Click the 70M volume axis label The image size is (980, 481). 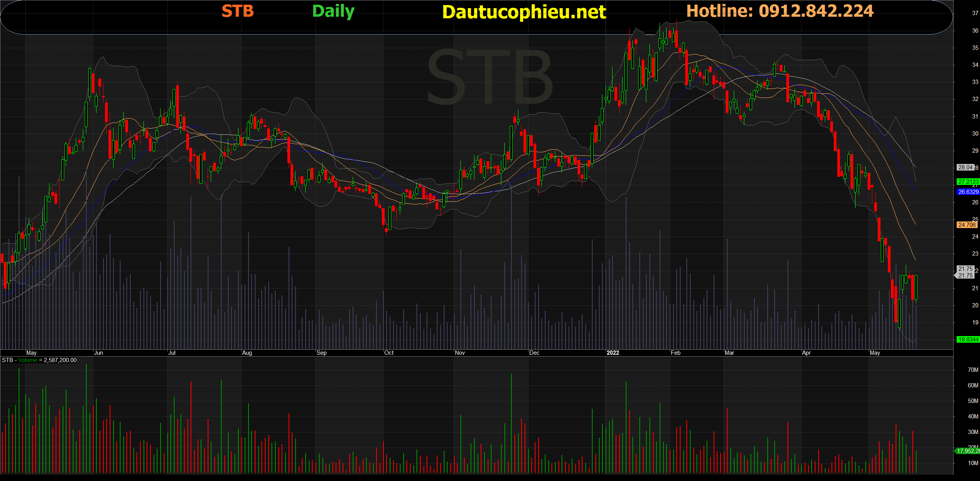click(x=973, y=370)
